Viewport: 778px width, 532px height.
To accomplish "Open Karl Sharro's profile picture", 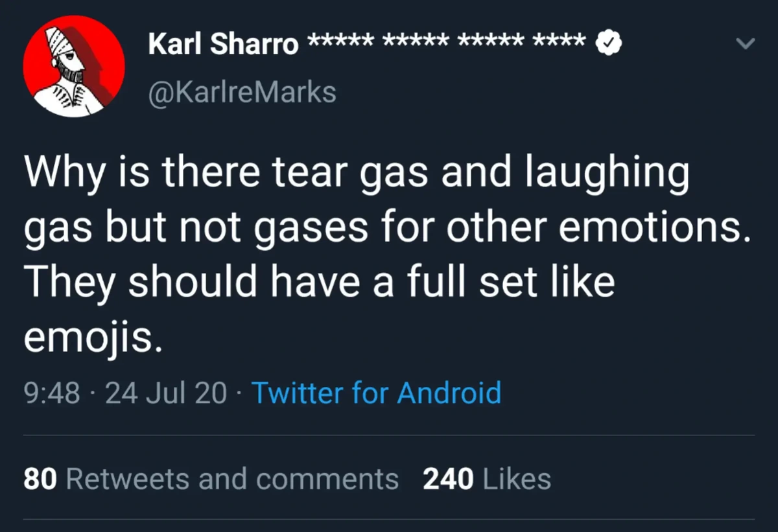I will tap(74, 66).
